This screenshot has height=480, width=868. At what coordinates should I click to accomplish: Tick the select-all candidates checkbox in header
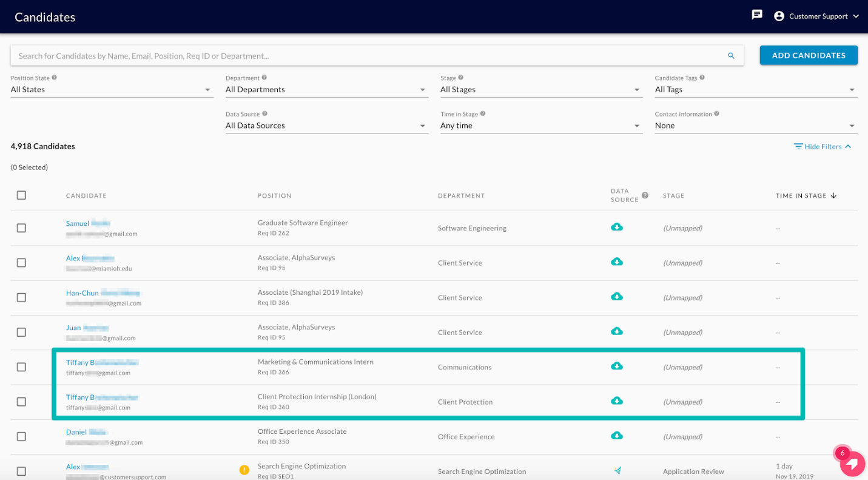pyautogui.click(x=21, y=195)
